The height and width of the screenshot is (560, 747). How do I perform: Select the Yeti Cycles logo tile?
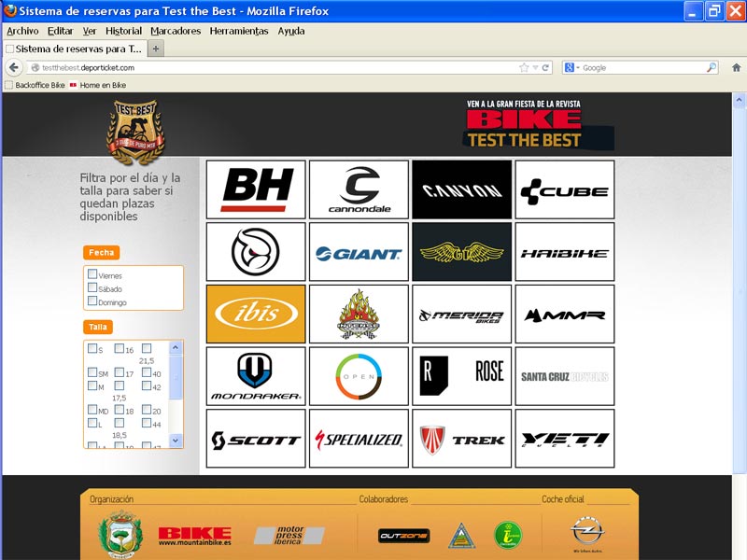click(565, 439)
